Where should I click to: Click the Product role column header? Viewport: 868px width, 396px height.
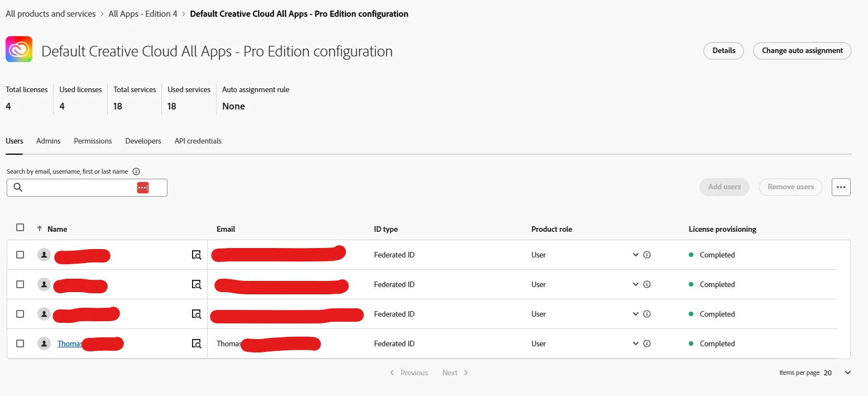point(552,229)
